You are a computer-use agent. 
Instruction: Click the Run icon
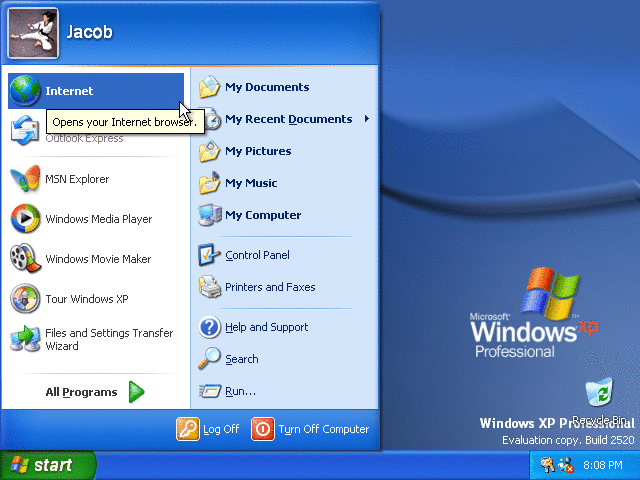[210, 391]
